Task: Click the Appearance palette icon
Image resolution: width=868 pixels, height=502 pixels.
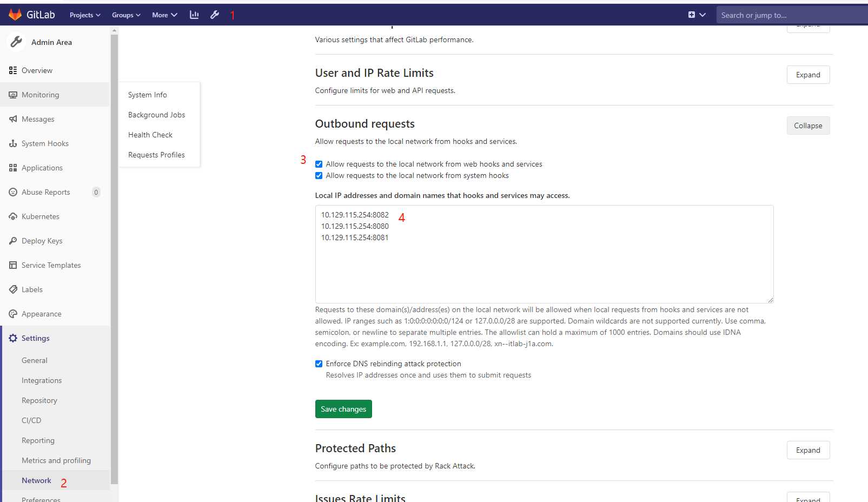Action: [13, 314]
